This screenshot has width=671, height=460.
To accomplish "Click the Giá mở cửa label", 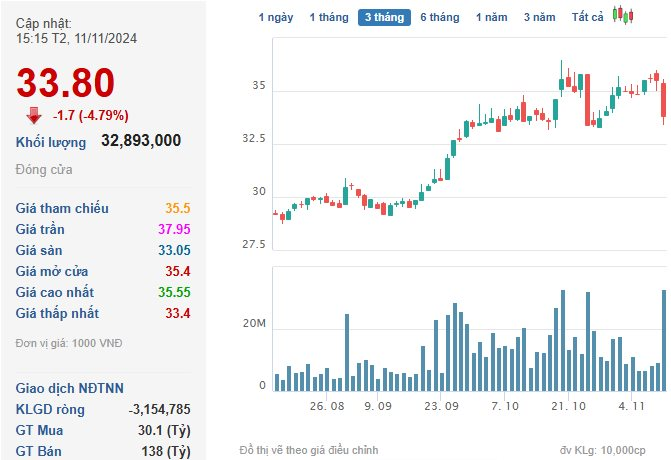I will pos(54,271).
